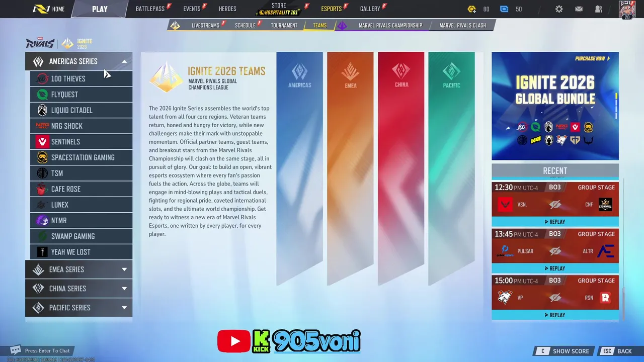Click the Spacestation Gaming team logo
This screenshot has width=644, height=362.
43,157
